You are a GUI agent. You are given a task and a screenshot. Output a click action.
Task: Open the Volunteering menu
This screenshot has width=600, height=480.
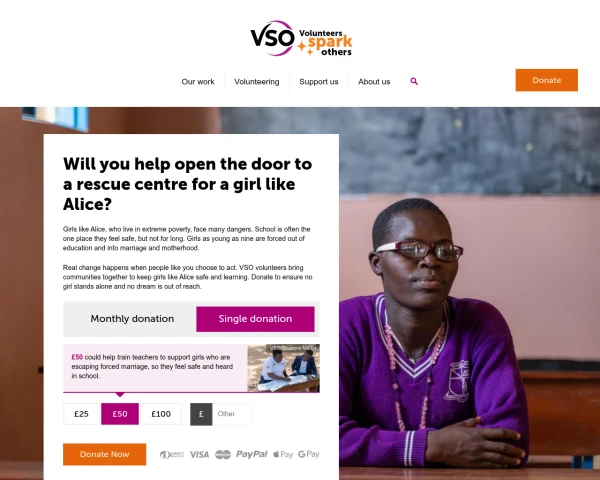(257, 82)
